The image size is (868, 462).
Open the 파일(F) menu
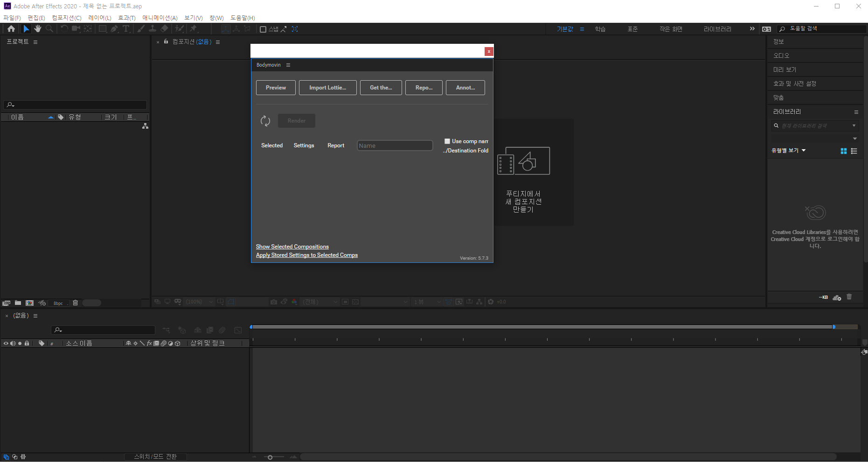click(12, 18)
